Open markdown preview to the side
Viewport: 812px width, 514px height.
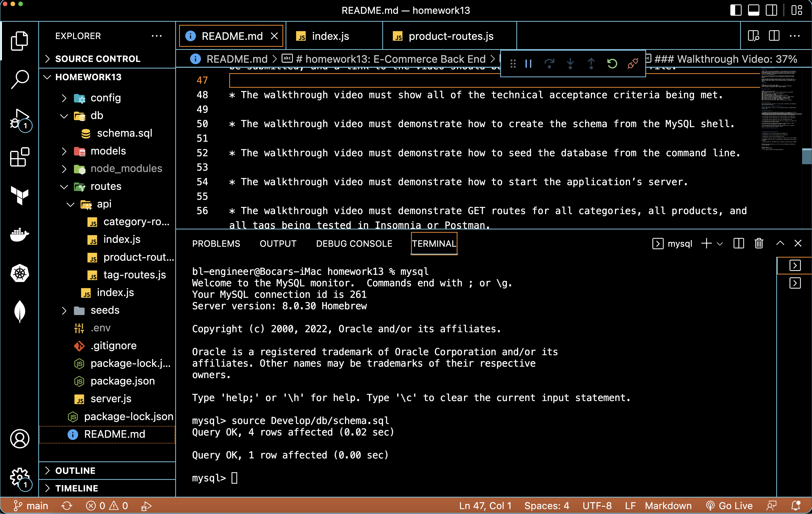point(753,36)
